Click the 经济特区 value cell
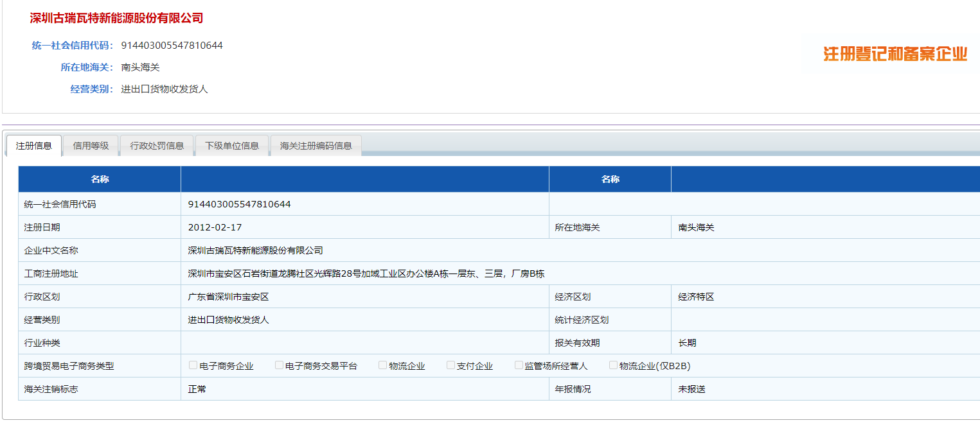This screenshot has width=980, height=425. [x=825, y=297]
